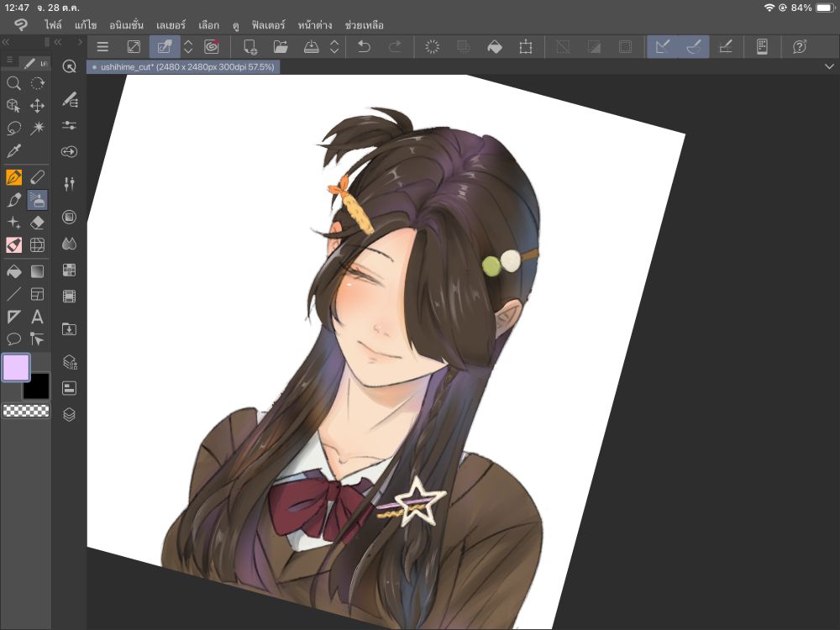Select the Frame border panel tool
Image resolution: width=840 pixels, height=630 pixels.
[38, 294]
